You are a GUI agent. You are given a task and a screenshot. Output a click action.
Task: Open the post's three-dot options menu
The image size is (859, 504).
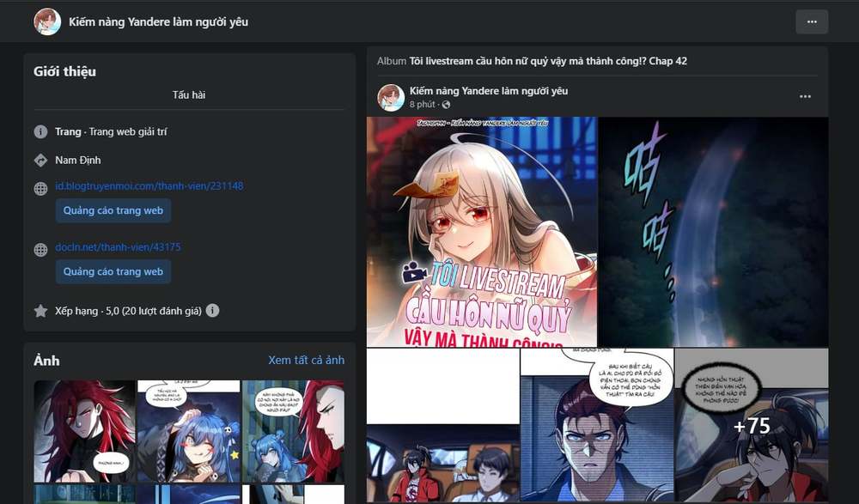coord(805,96)
